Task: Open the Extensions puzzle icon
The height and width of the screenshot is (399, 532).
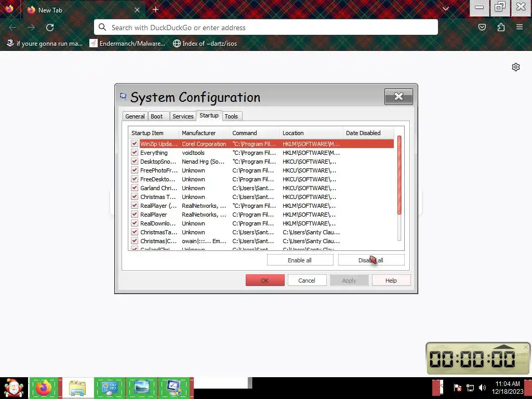Action: pyautogui.click(x=501, y=27)
